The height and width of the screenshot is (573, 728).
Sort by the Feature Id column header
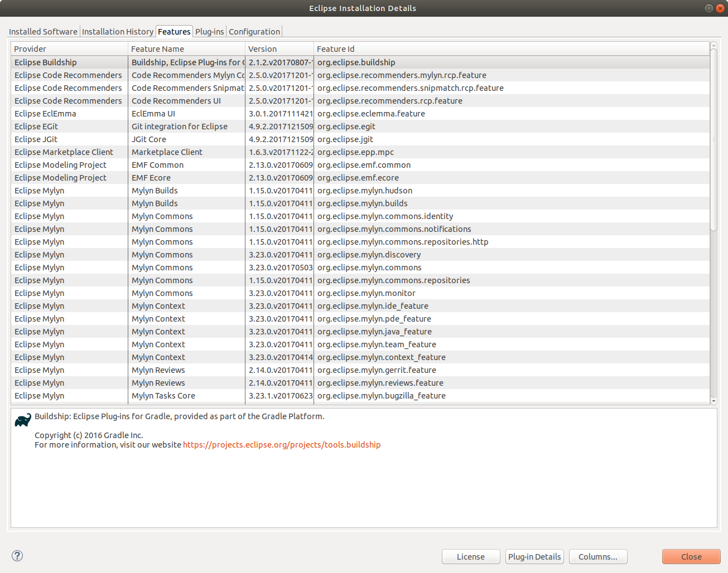click(512, 49)
